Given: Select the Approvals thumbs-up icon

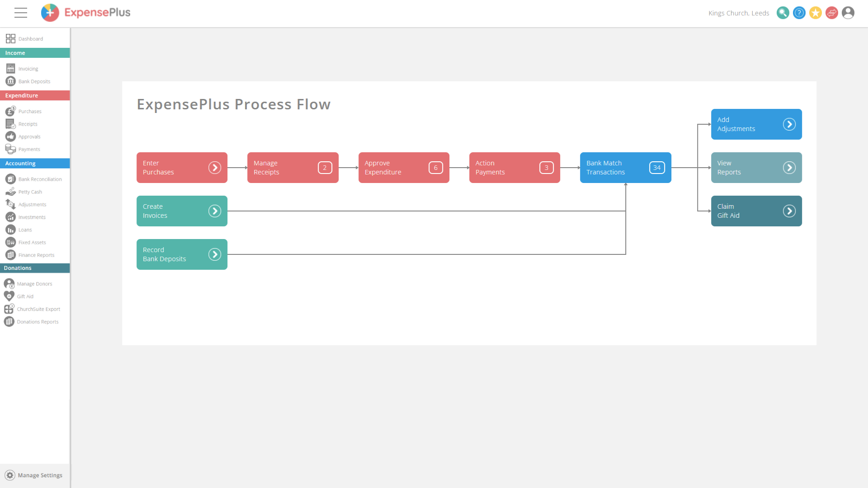Looking at the screenshot, I should (x=11, y=136).
